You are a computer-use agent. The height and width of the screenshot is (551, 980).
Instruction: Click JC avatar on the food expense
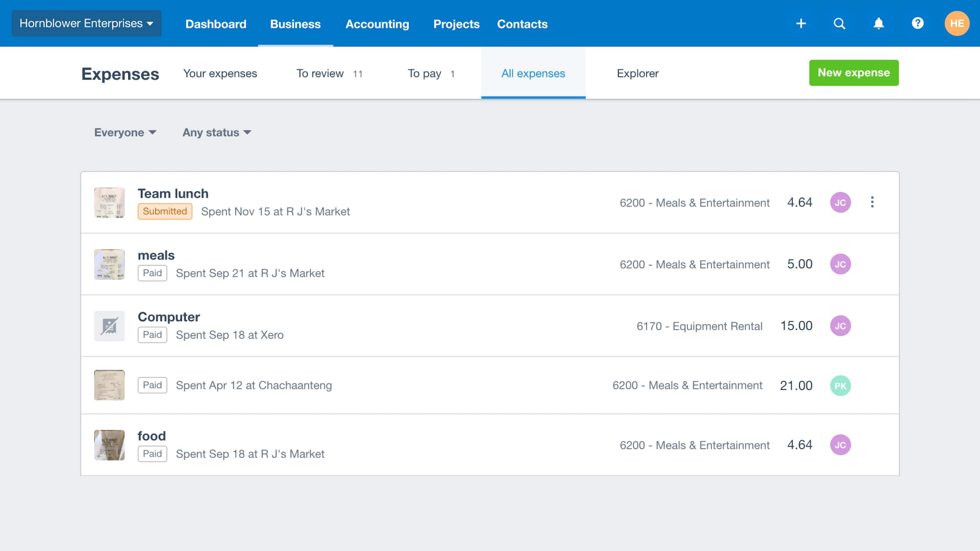[x=841, y=445]
